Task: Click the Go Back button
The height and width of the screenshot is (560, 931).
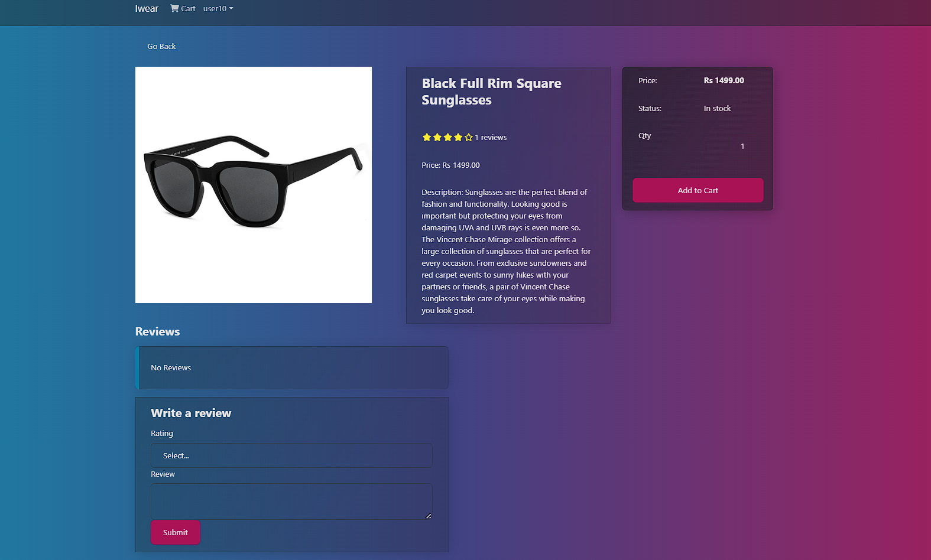Action: click(x=161, y=46)
